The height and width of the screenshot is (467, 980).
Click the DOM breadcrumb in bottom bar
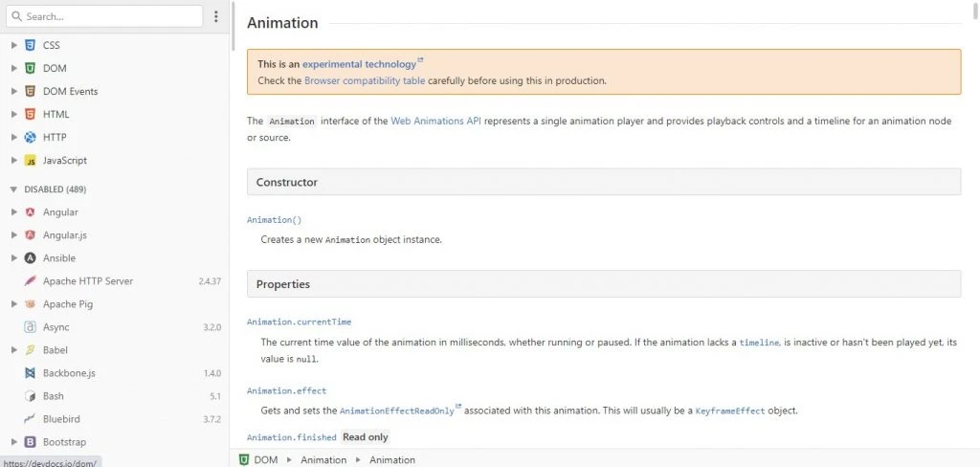[x=266, y=460]
